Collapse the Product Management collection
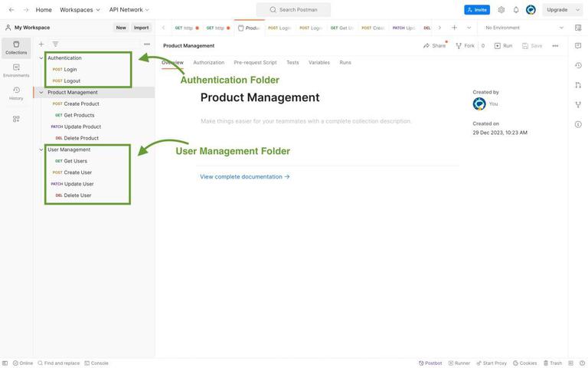 pyautogui.click(x=41, y=92)
